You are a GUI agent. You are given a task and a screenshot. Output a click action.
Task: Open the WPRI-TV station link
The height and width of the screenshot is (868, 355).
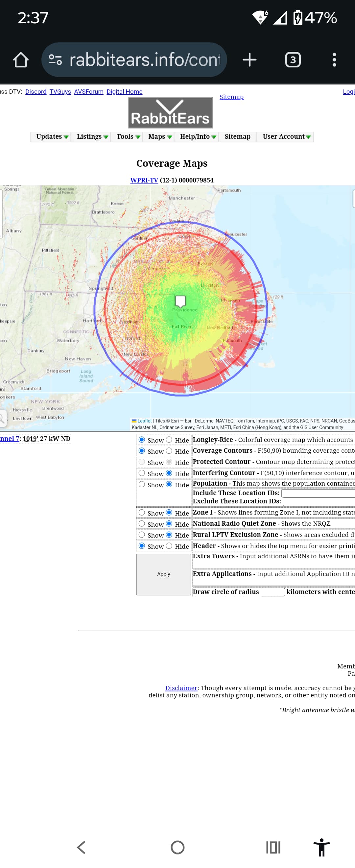[144, 180]
